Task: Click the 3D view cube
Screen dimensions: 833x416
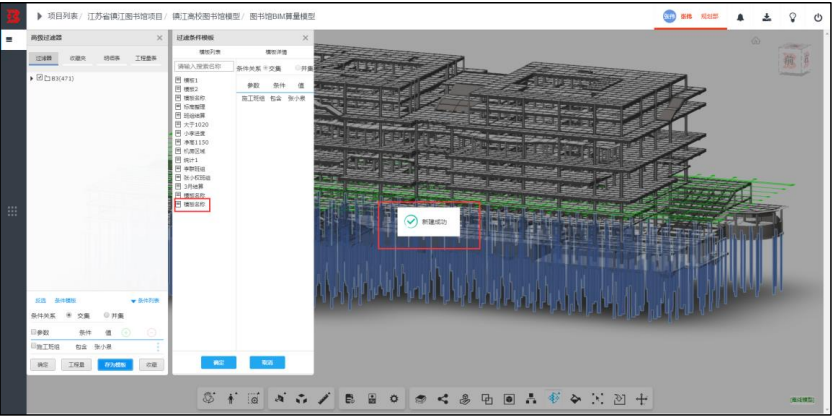Action: 796,60
